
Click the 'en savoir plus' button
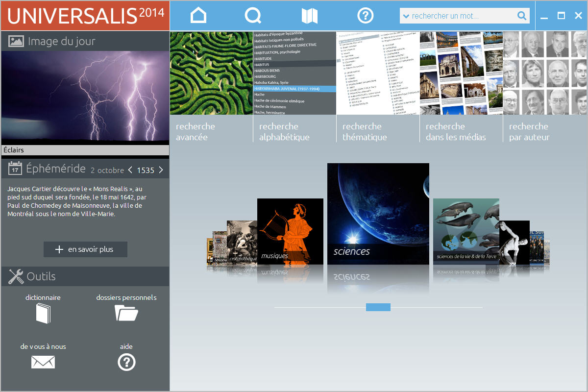click(x=85, y=249)
